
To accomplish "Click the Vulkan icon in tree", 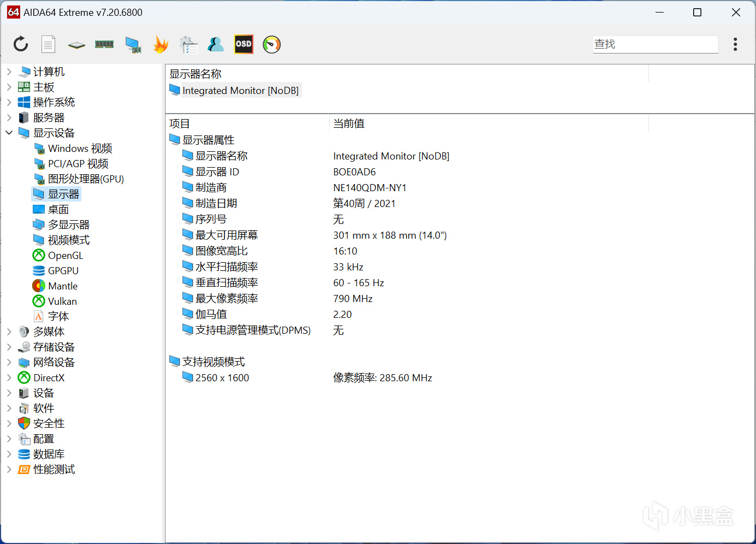I will 39,301.
